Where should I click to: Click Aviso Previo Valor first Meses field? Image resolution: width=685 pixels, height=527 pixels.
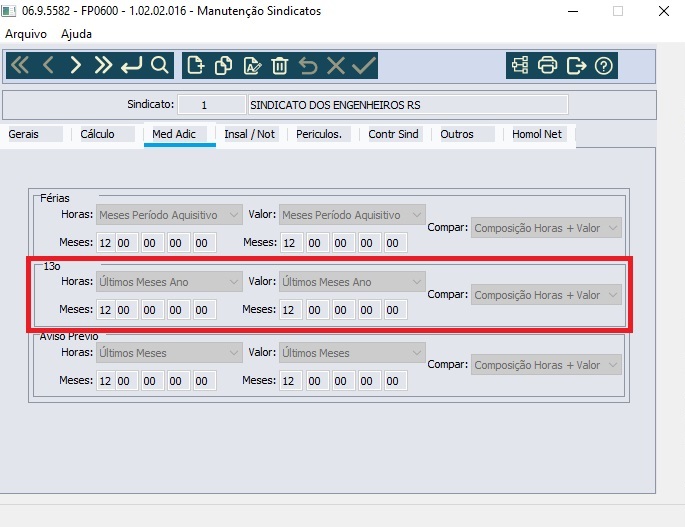point(290,381)
